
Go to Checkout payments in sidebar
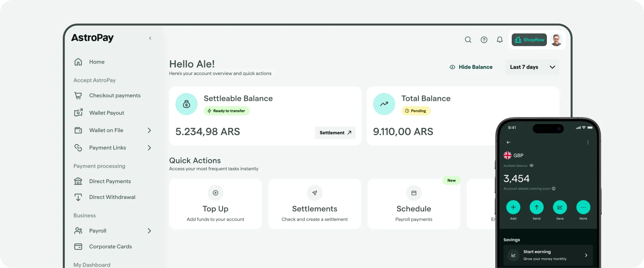115,95
